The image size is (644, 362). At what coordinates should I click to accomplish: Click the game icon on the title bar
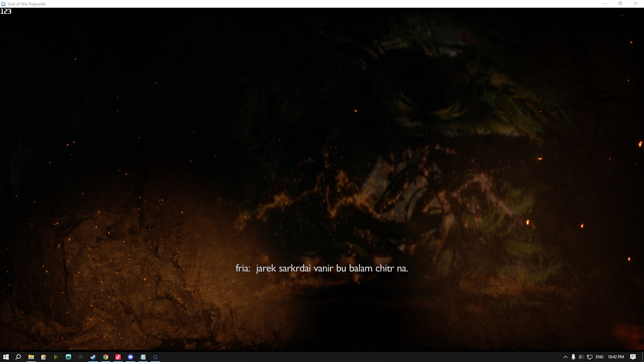(3, 4)
